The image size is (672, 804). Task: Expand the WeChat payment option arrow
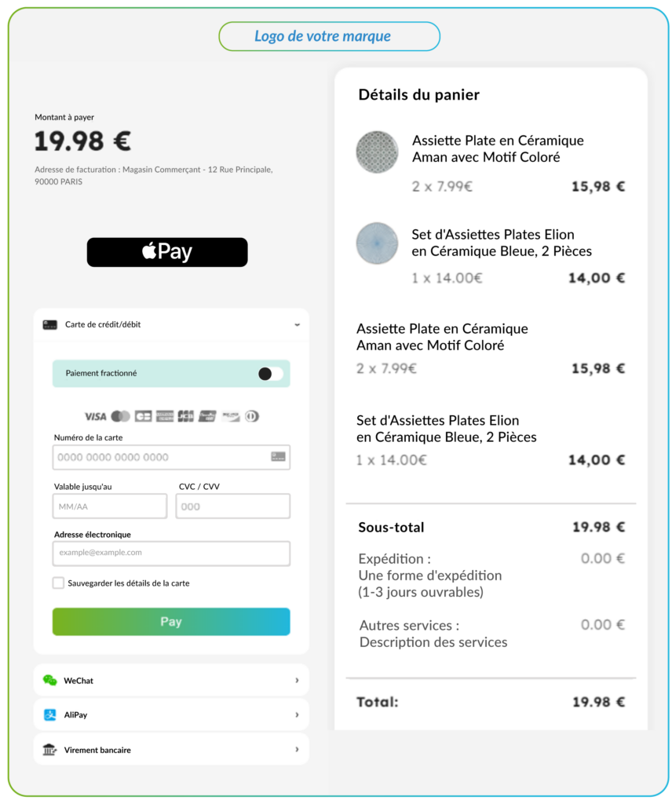pos(297,681)
